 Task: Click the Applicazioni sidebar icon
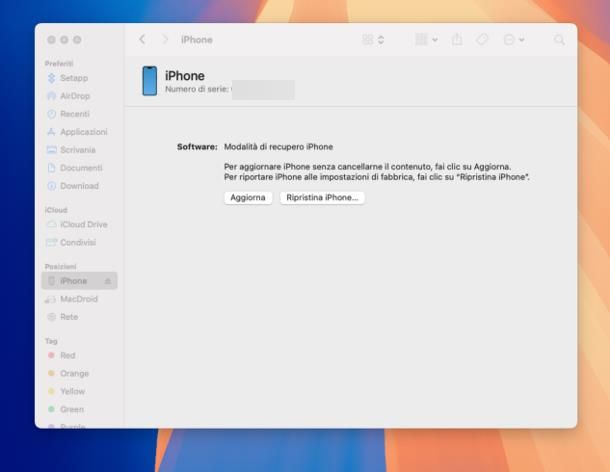coord(51,132)
